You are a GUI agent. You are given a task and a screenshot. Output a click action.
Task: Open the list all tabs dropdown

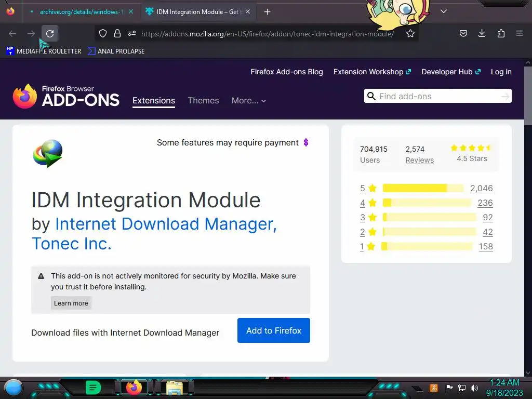click(x=444, y=11)
